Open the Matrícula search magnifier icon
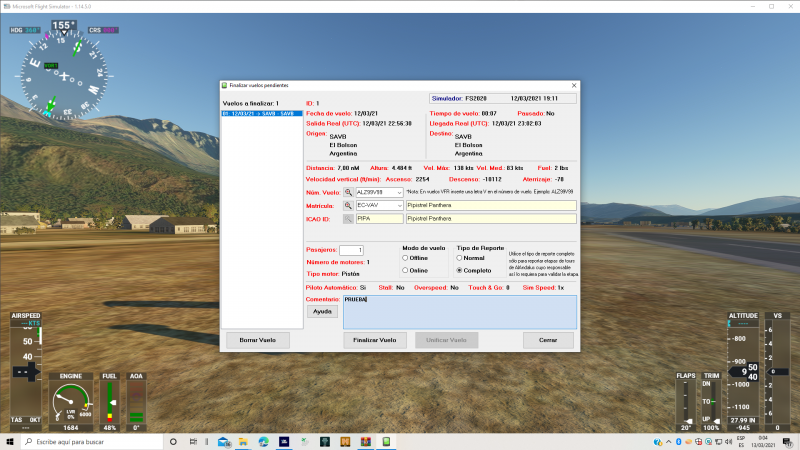The height and width of the screenshot is (450, 800). [348, 205]
